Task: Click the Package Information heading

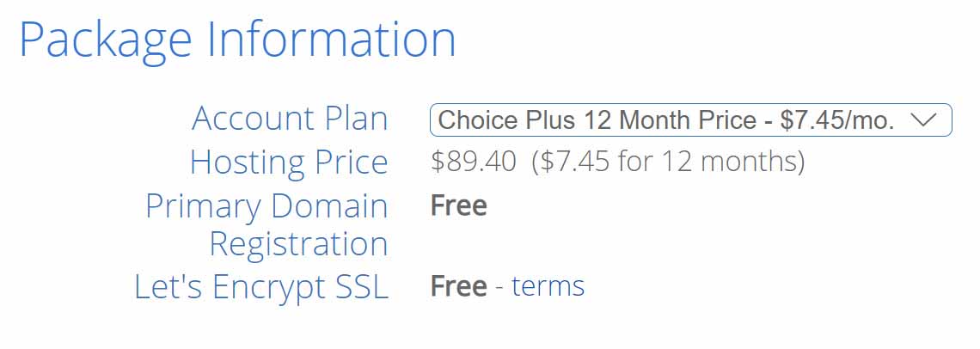Action: click(x=237, y=39)
